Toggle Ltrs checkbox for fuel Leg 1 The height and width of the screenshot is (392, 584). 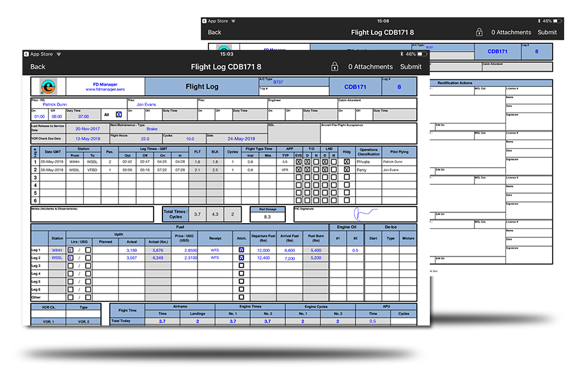[x=70, y=250]
